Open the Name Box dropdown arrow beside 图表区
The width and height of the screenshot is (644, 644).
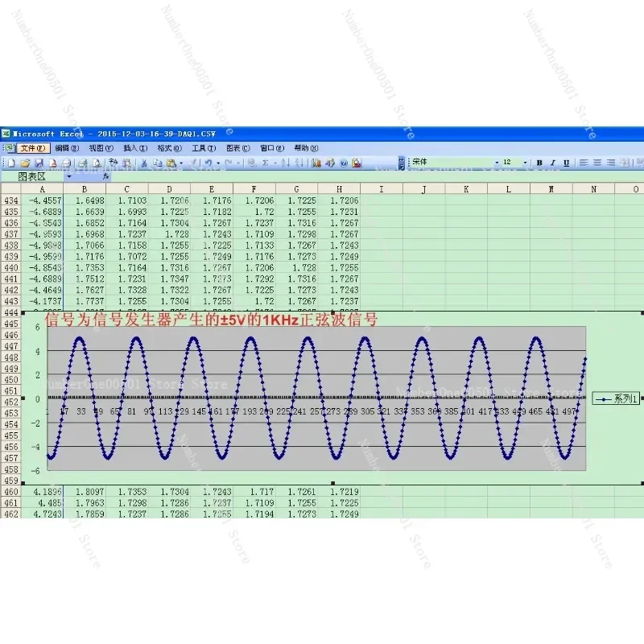pos(69,175)
